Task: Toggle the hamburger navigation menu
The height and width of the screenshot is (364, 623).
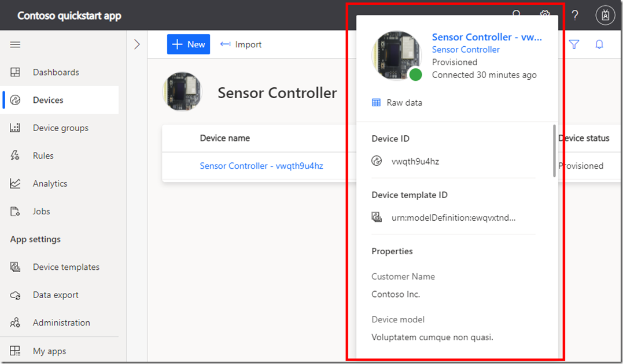Action: 15,44
